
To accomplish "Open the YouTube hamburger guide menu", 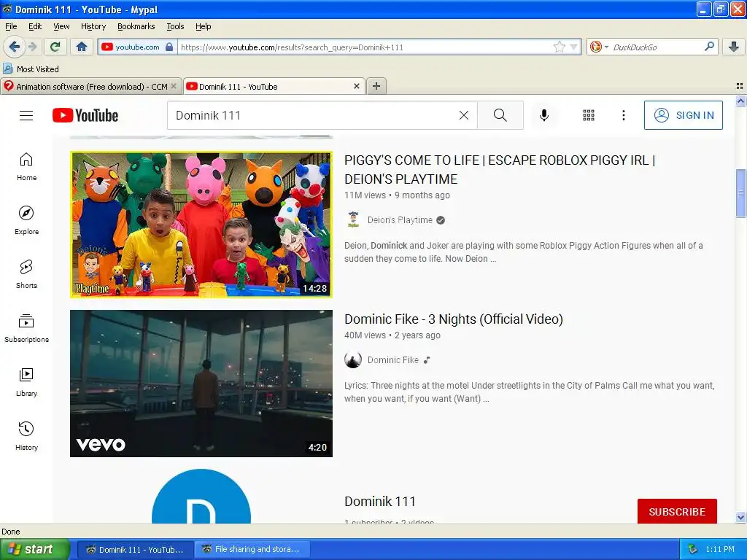I will pos(26,115).
